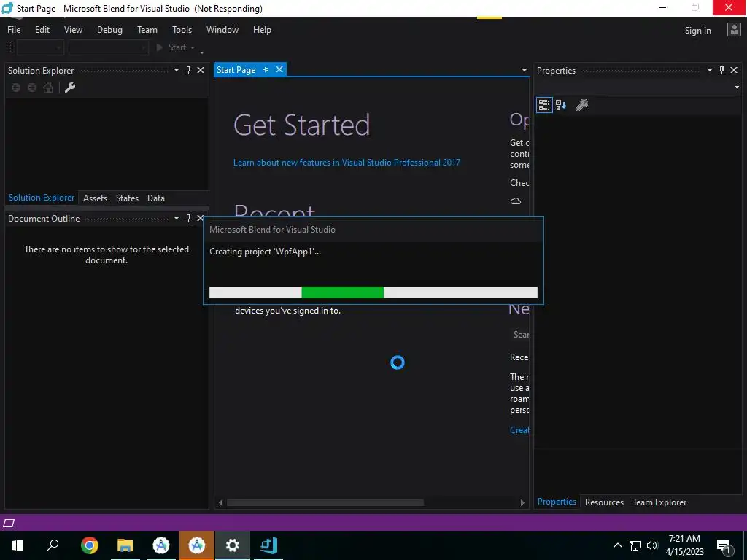Screen dimensions: 747x560
Task: Open the Window menu
Action: [x=222, y=29]
